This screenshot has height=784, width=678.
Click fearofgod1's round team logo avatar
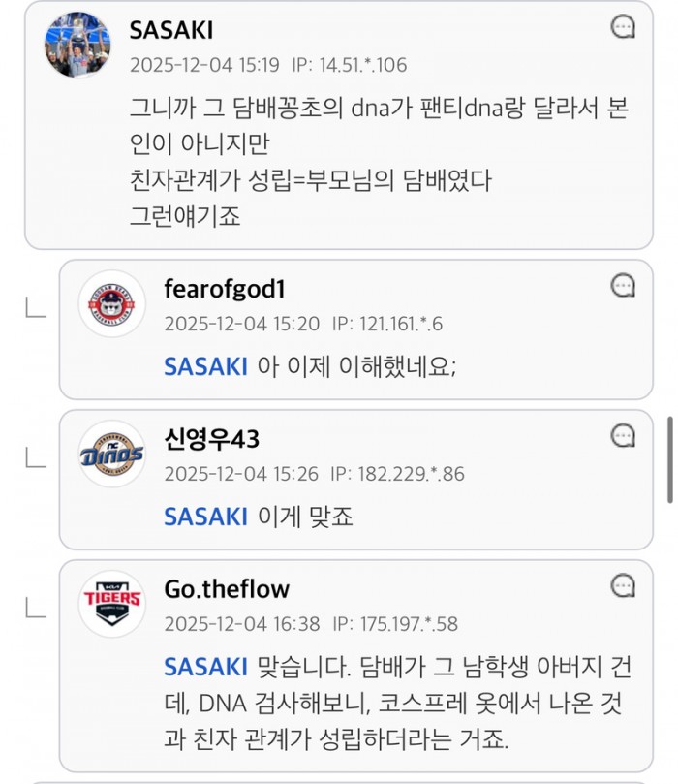pos(112,304)
